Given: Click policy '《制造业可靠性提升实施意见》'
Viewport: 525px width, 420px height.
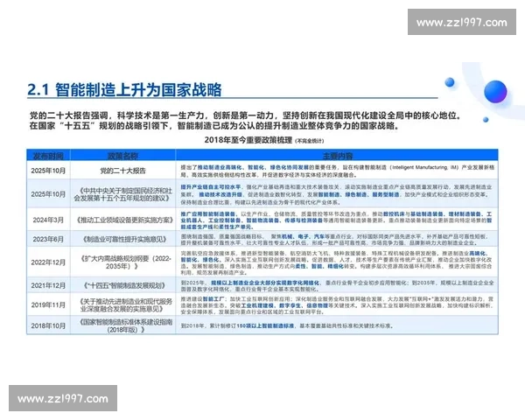Looking at the screenshot, I should pyautogui.click(x=124, y=239).
